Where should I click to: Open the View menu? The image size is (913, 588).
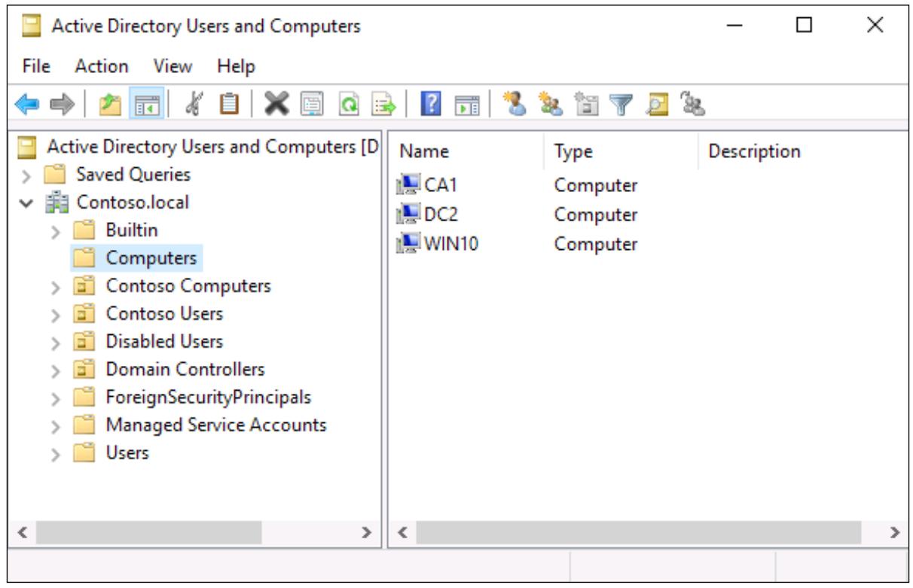173,66
